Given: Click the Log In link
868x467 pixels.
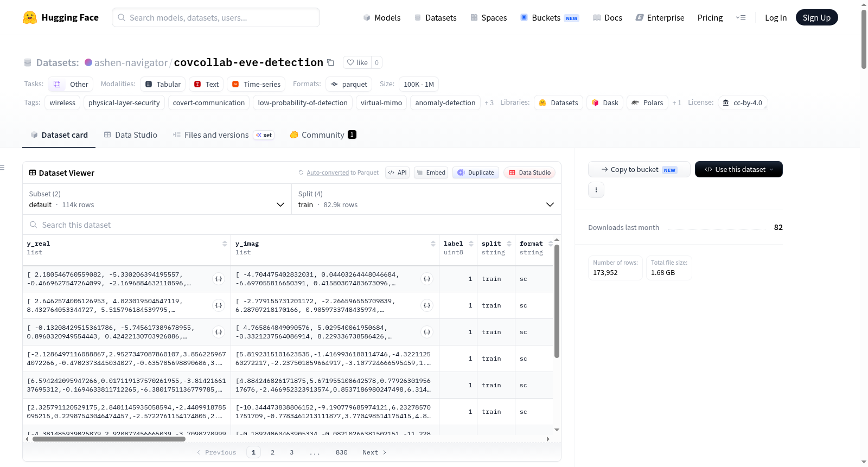Looking at the screenshot, I should coord(776,18).
